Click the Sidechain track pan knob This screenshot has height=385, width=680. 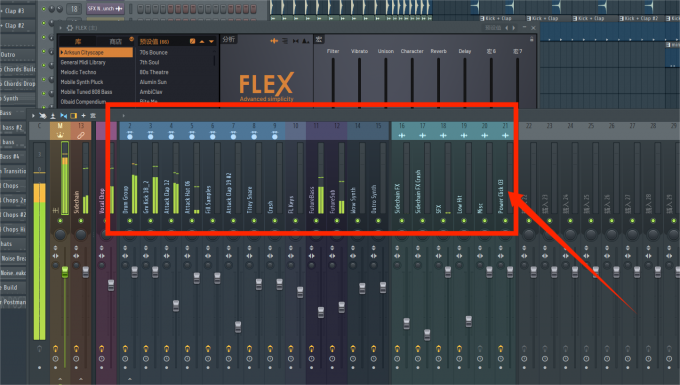tap(81, 235)
